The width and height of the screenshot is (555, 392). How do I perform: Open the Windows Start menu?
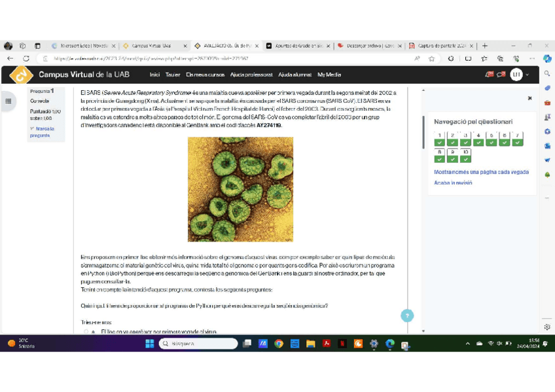(150, 344)
